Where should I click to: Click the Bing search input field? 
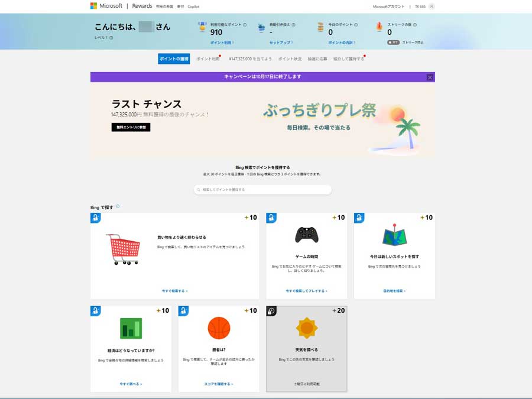coord(262,190)
